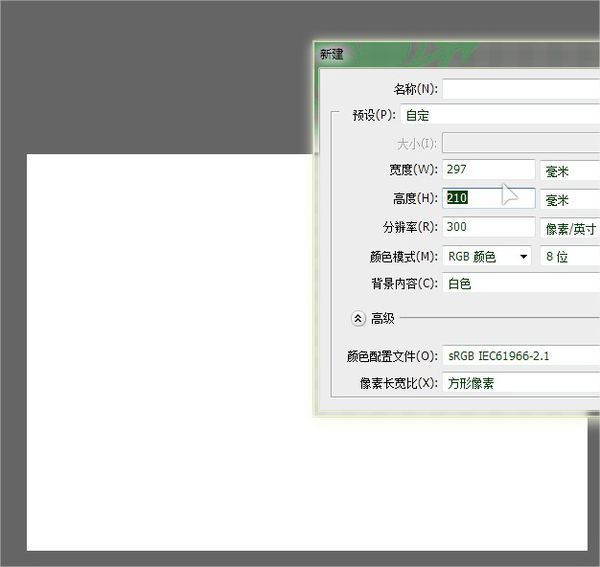Click the 名称(N) name input field

click(521, 89)
